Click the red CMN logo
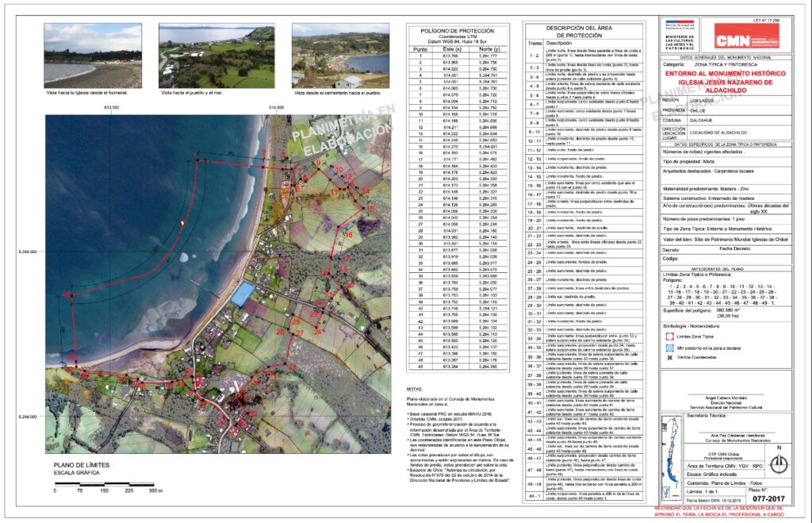Image resolution: width=812 pixels, height=523 pixels. (x=746, y=35)
